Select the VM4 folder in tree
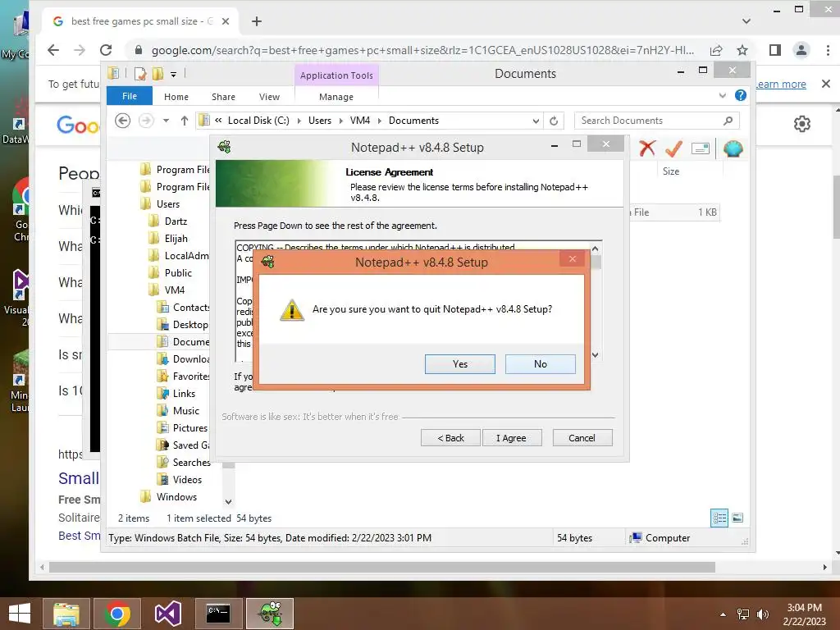Image resolution: width=840 pixels, height=630 pixels. [175, 290]
